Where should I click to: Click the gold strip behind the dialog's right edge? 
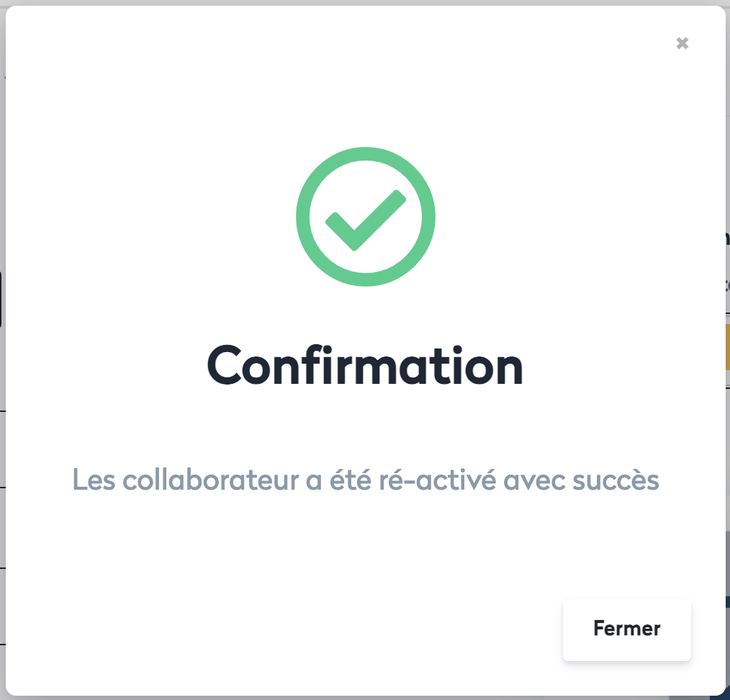click(x=727, y=346)
